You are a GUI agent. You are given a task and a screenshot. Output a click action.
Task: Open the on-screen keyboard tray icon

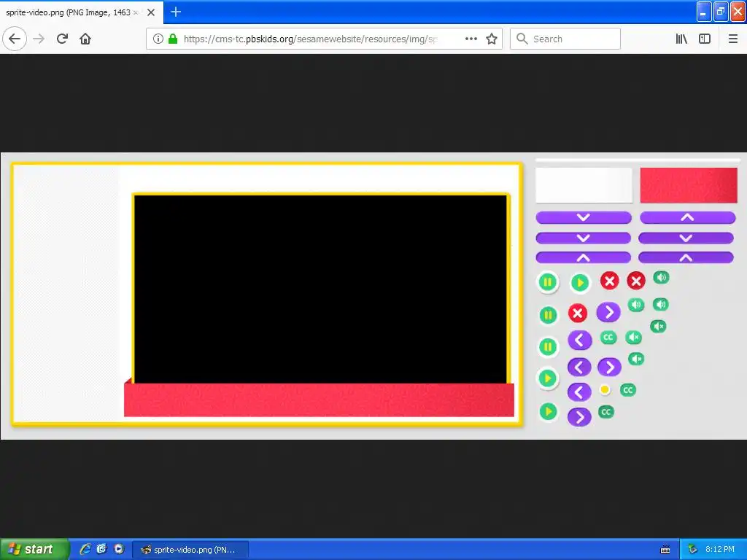pos(665,550)
